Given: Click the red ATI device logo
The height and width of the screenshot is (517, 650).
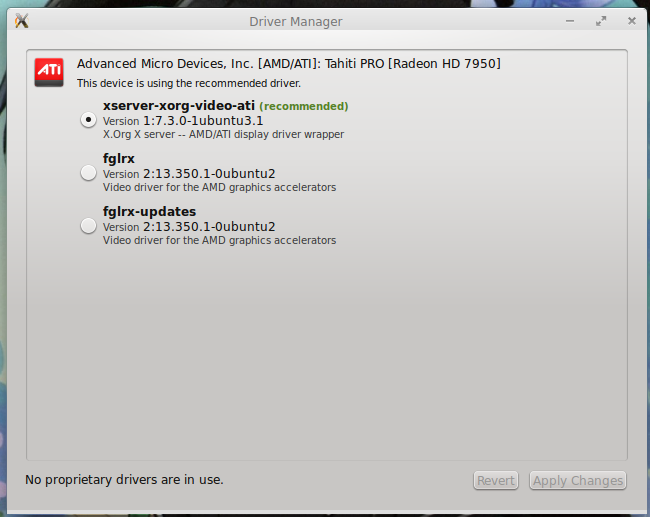Looking at the screenshot, I should tap(49, 72).
